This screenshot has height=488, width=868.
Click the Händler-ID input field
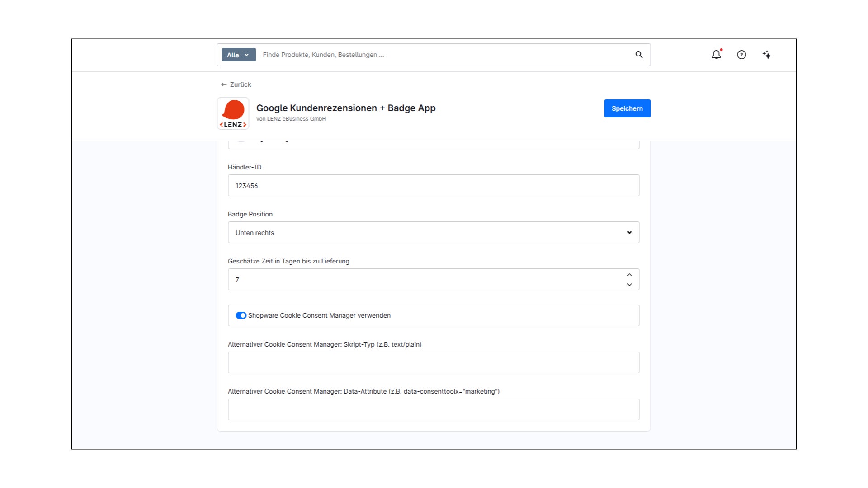pos(434,185)
